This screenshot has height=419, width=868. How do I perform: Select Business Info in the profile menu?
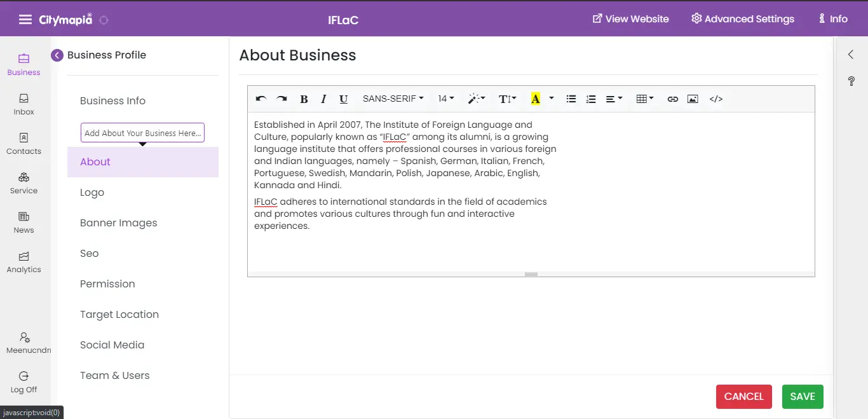113,100
